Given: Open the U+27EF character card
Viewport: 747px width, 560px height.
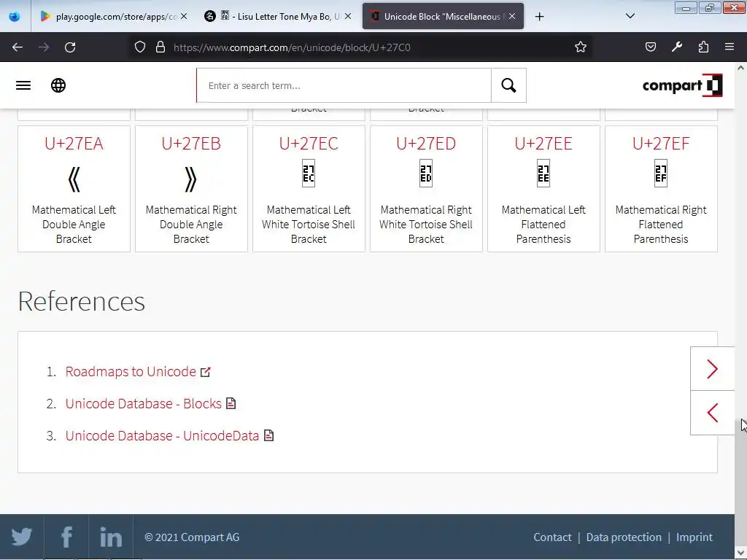Looking at the screenshot, I should coord(661,189).
